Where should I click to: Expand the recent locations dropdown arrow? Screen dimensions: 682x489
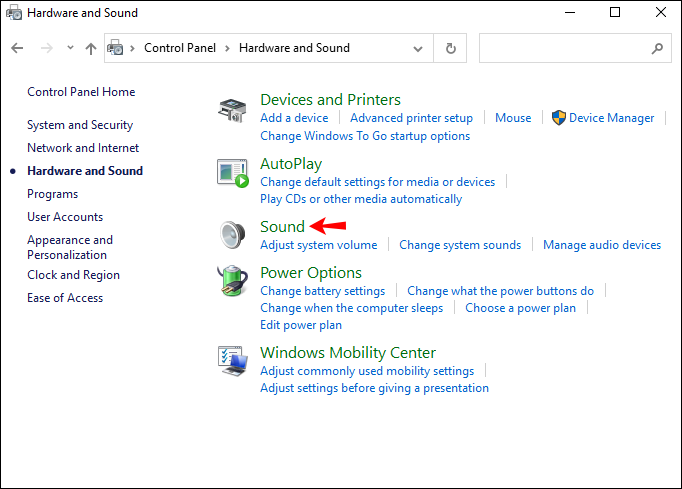tap(70, 48)
